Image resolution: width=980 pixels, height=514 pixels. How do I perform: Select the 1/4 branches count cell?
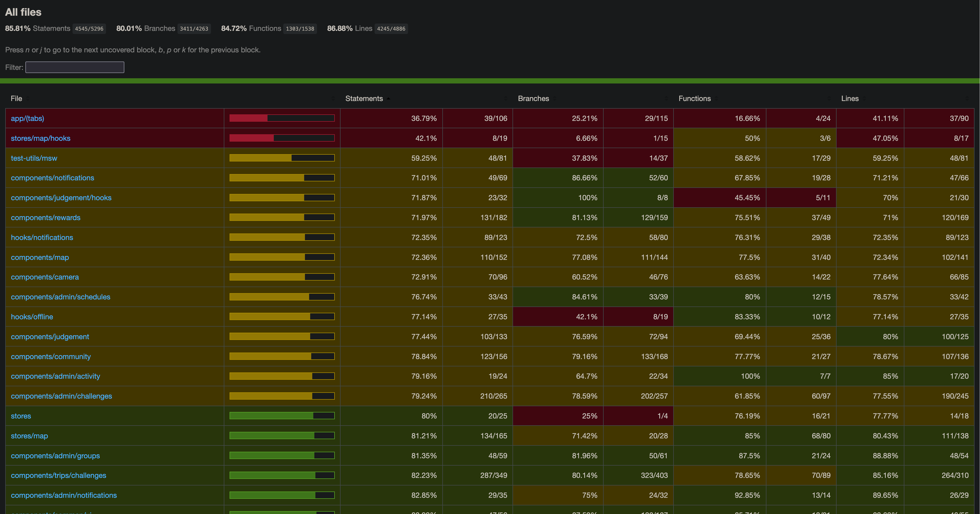(638, 416)
